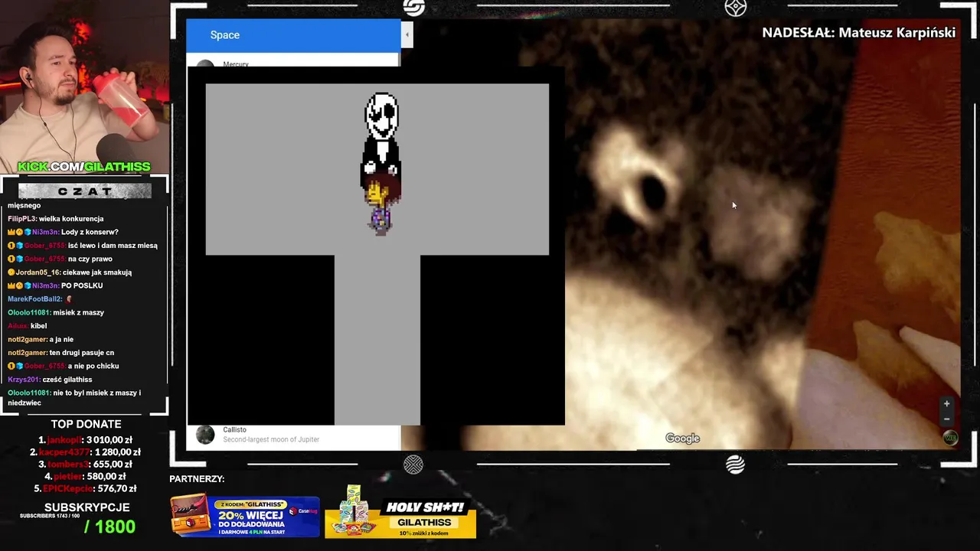
Task: Click the KICK.COM/GILATHISS channel link
Action: [84, 167]
